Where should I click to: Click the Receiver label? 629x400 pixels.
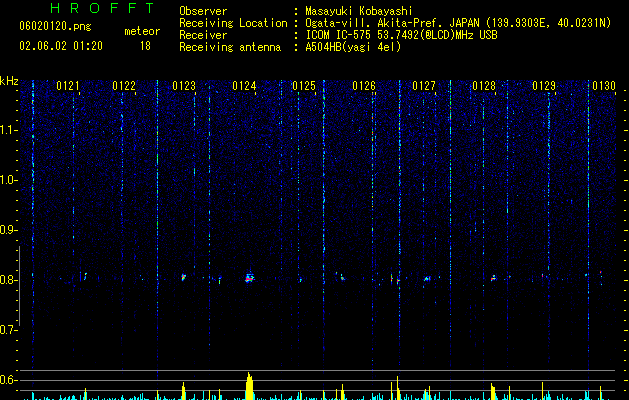point(203,35)
